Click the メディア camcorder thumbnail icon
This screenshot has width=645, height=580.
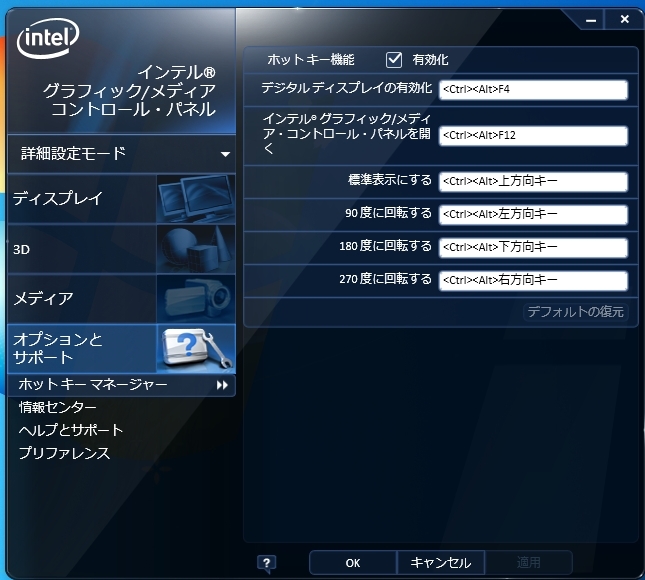(x=196, y=299)
